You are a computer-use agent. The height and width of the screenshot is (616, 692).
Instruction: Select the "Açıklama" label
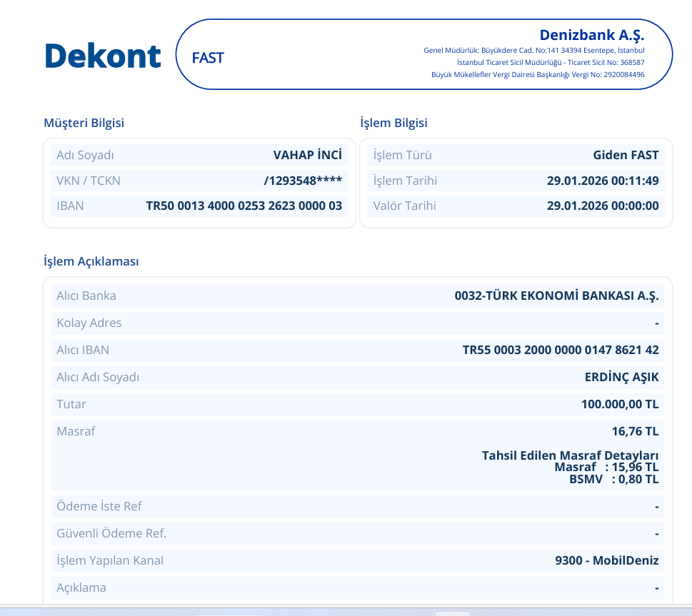coord(81,587)
